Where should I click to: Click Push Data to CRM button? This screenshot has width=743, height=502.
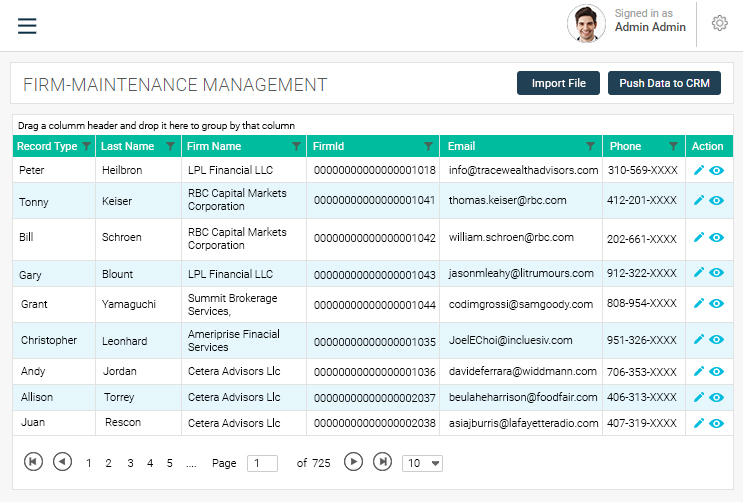coord(664,83)
